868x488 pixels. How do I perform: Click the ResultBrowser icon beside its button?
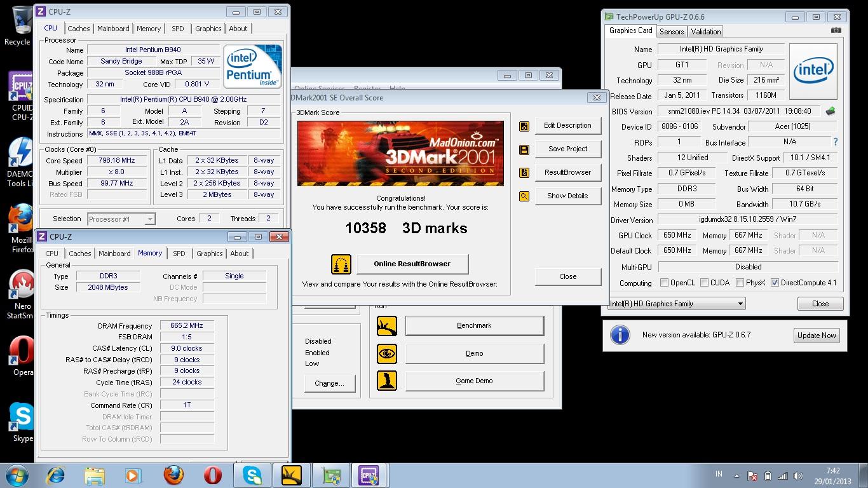(524, 173)
